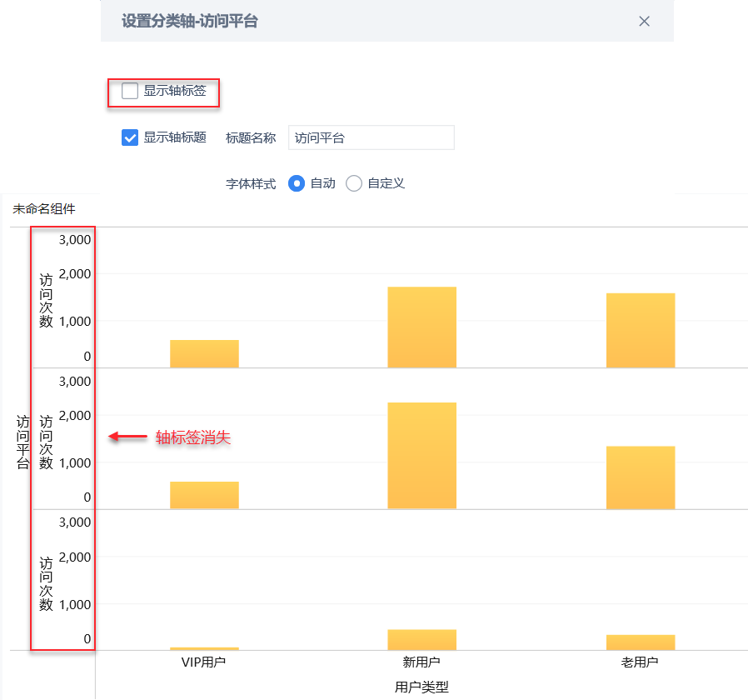Click the 标题名称 label
748x700 pixels.
coord(251,137)
